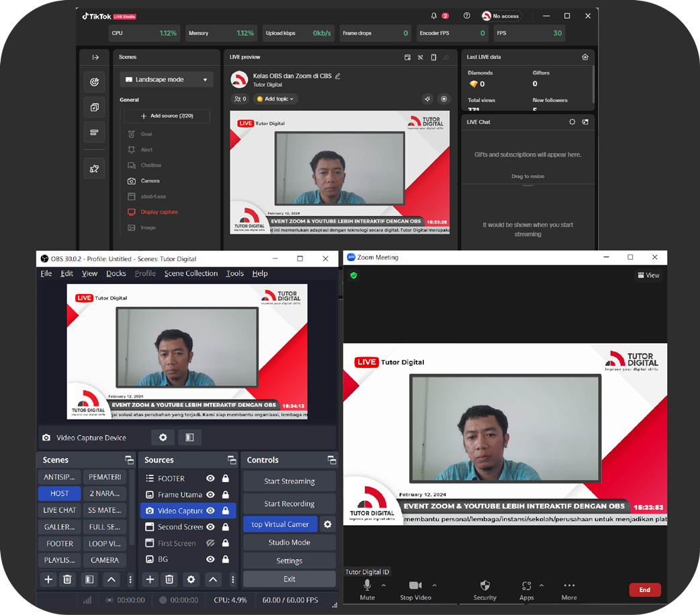Expand audio options arrow next to Mute
The image size is (700, 615).
(x=384, y=585)
